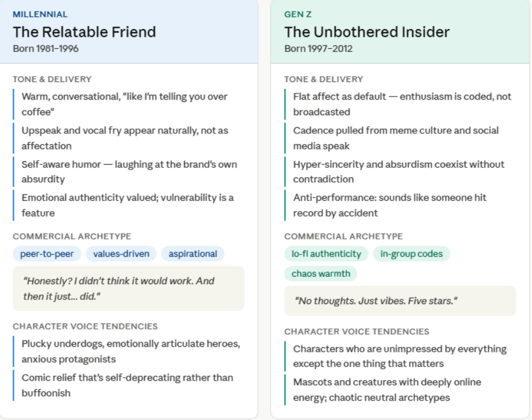532x420 pixels.
Task: Click 'The Relatable Friend' card heading
Action: 84,32
